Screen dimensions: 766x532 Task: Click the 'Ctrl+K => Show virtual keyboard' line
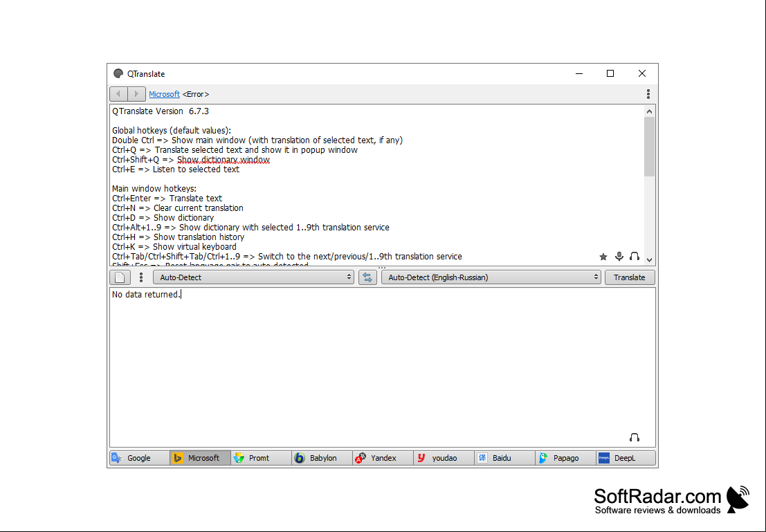[x=174, y=247]
